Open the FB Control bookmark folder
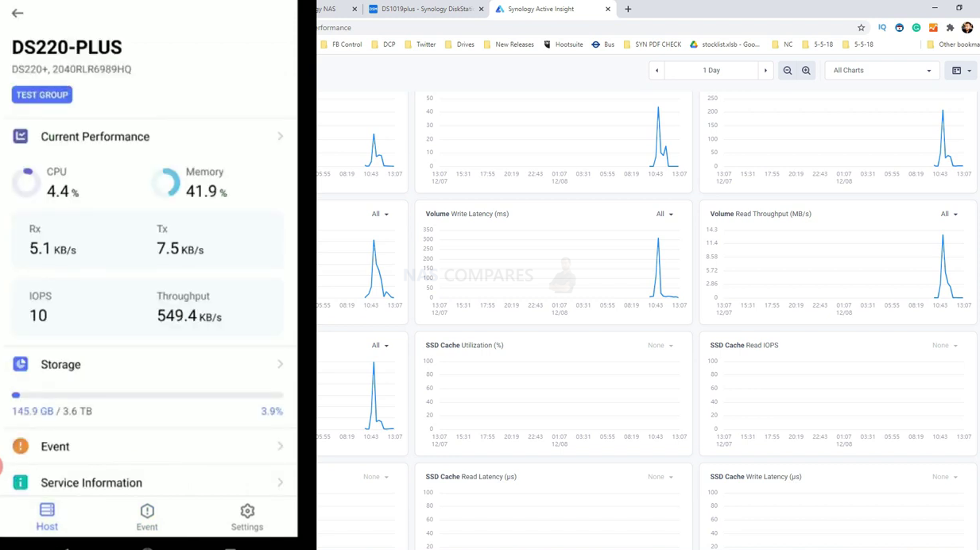Image resolution: width=980 pixels, height=550 pixels. [342, 45]
